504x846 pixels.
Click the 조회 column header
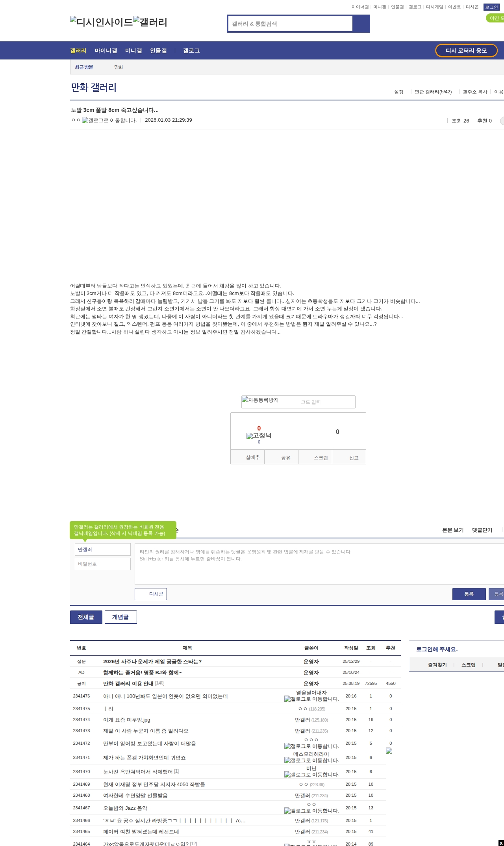371,648
